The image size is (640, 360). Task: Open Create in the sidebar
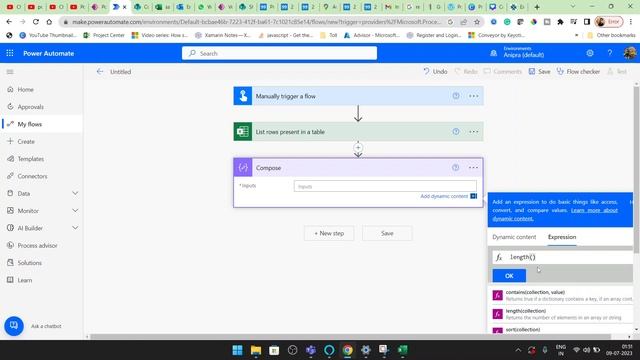[x=26, y=142]
